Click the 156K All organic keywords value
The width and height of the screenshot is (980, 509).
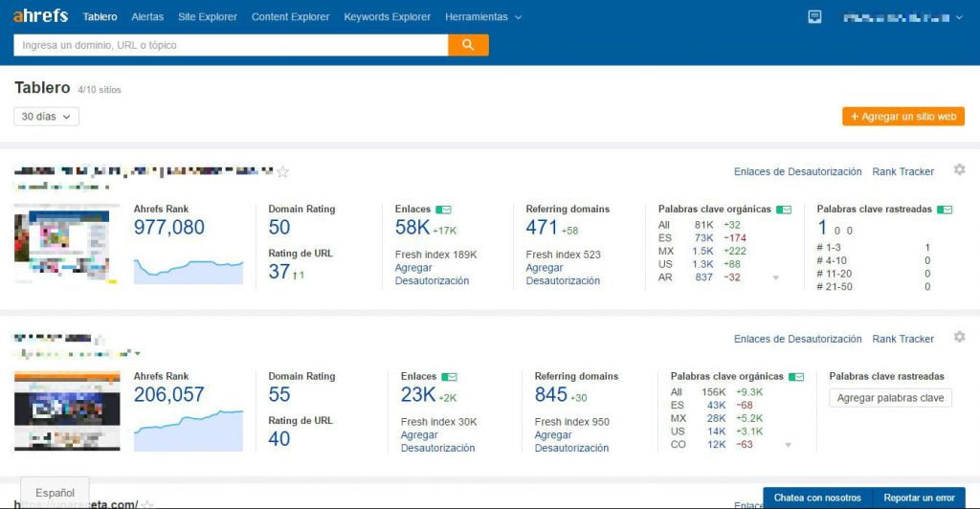[713, 392]
